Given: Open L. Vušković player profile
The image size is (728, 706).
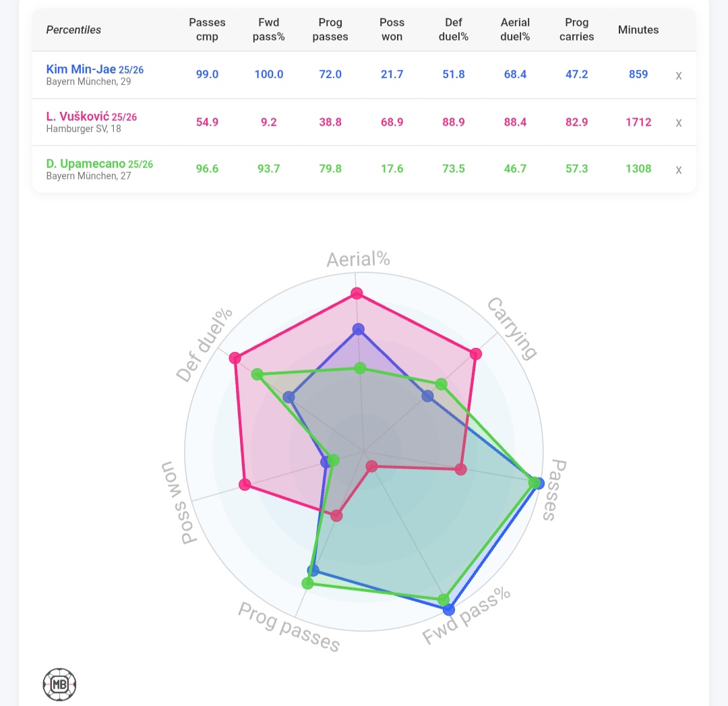Looking at the screenshot, I should click(78, 117).
